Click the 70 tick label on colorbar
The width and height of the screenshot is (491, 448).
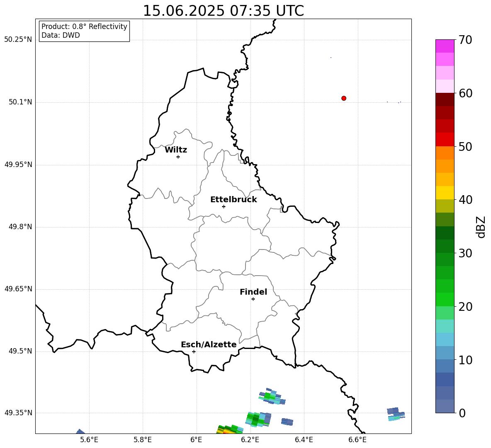[x=465, y=40]
